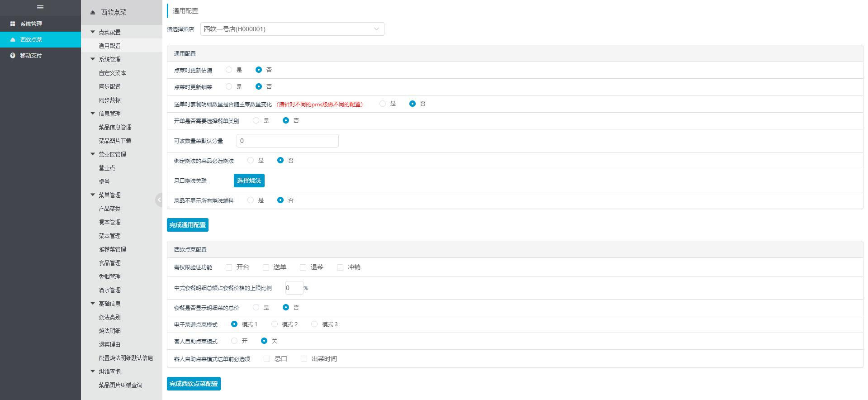Viewport: 868px width, 400px height.
Task: Select 是 for 菜品不显示所有烧法辅料
Action: tap(251, 200)
